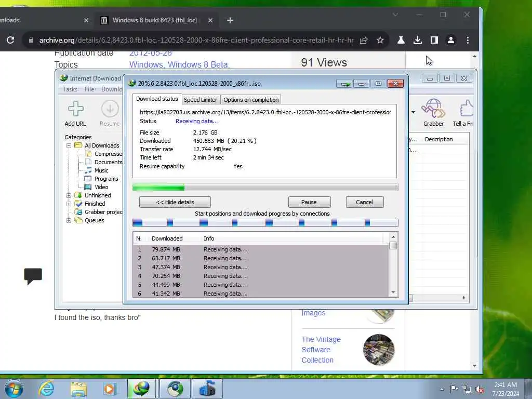
Task: Switch to the Download status tab
Action: 157,99
